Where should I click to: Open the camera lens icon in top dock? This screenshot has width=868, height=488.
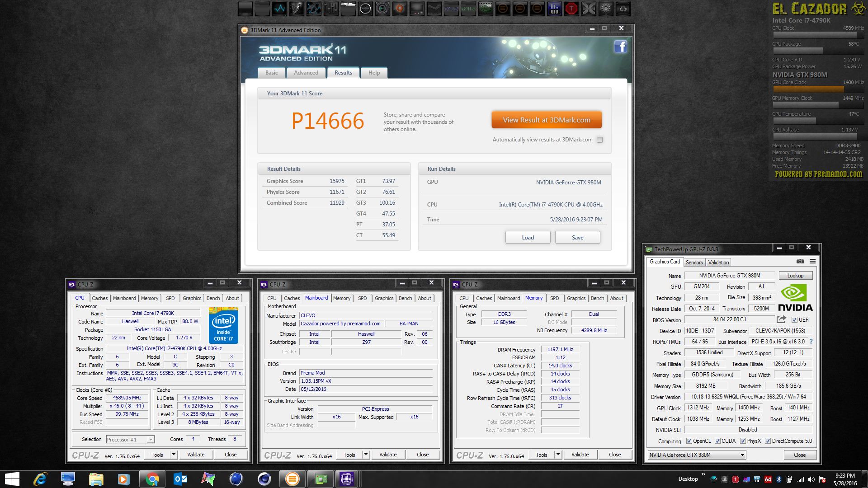tap(382, 9)
